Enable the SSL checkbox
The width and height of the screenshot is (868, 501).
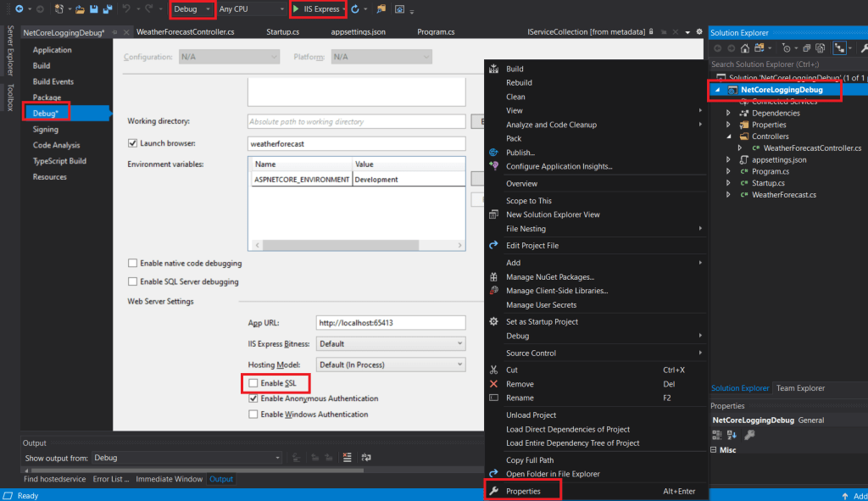[x=253, y=384]
